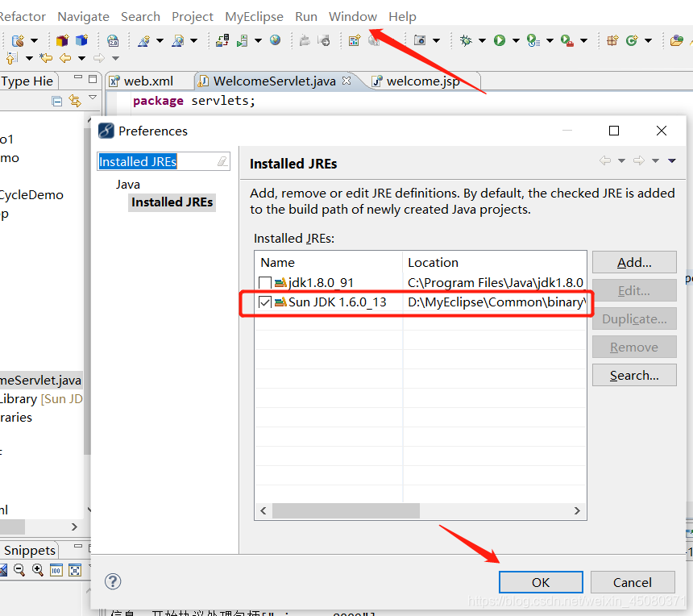The width and height of the screenshot is (693, 616).
Task: Open the MyEclipse menu
Action: (254, 16)
